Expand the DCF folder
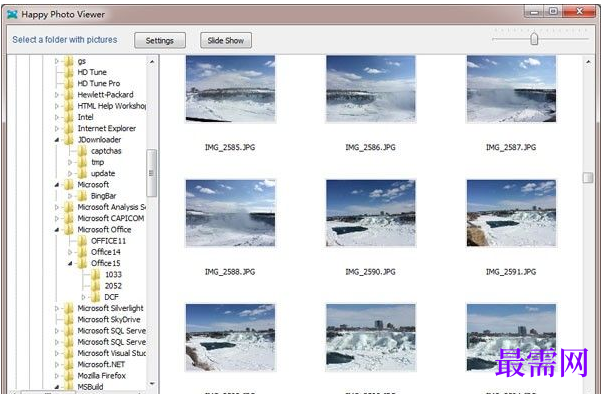The image size is (607, 394). click(x=83, y=297)
